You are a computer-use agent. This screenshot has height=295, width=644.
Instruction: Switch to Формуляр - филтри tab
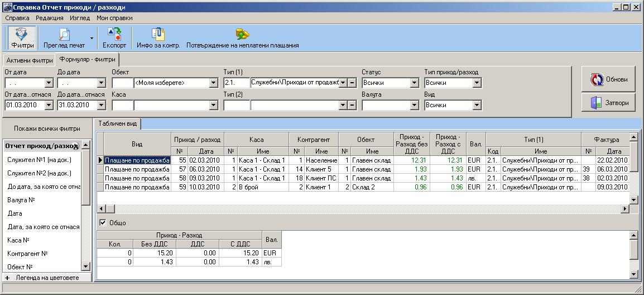(87, 59)
